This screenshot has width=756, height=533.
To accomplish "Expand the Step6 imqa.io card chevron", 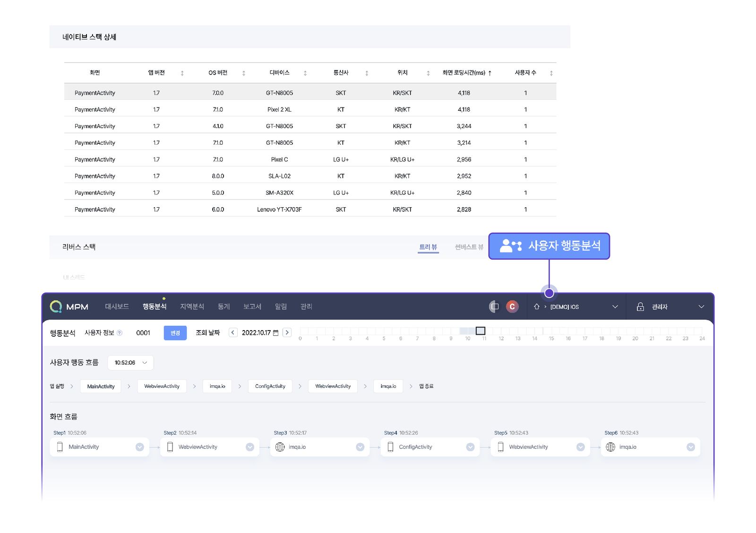I will [x=691, y=447].
